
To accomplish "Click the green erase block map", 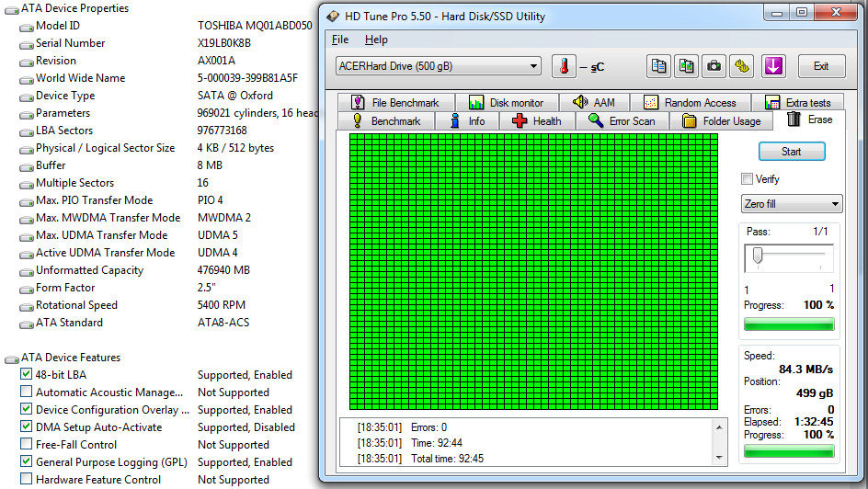I will click(533, 271).
